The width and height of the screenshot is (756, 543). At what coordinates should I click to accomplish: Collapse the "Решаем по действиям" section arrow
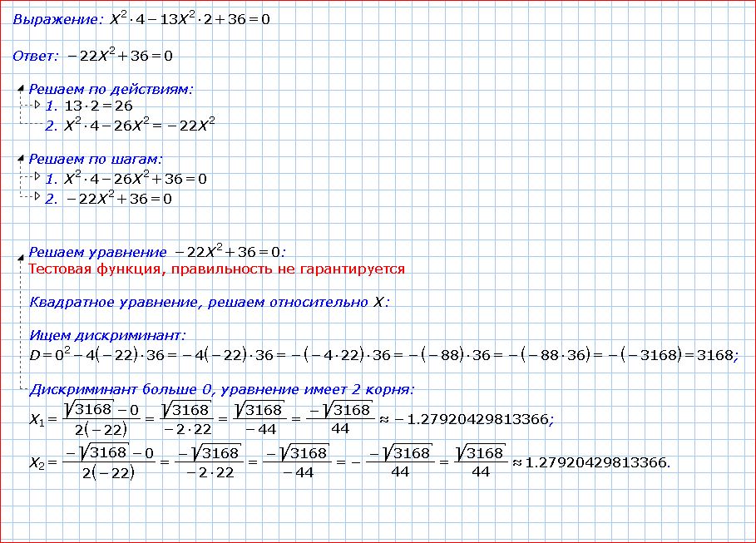[x=21, y=86]
